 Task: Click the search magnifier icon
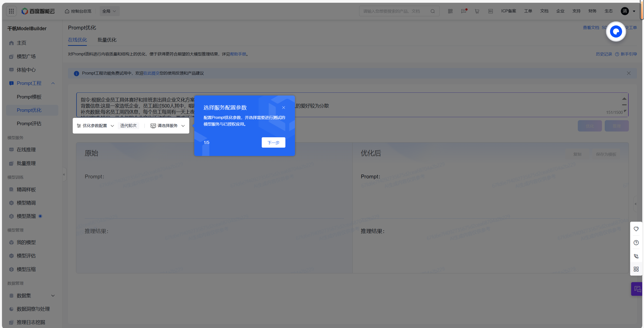click(x=433, y=11)
